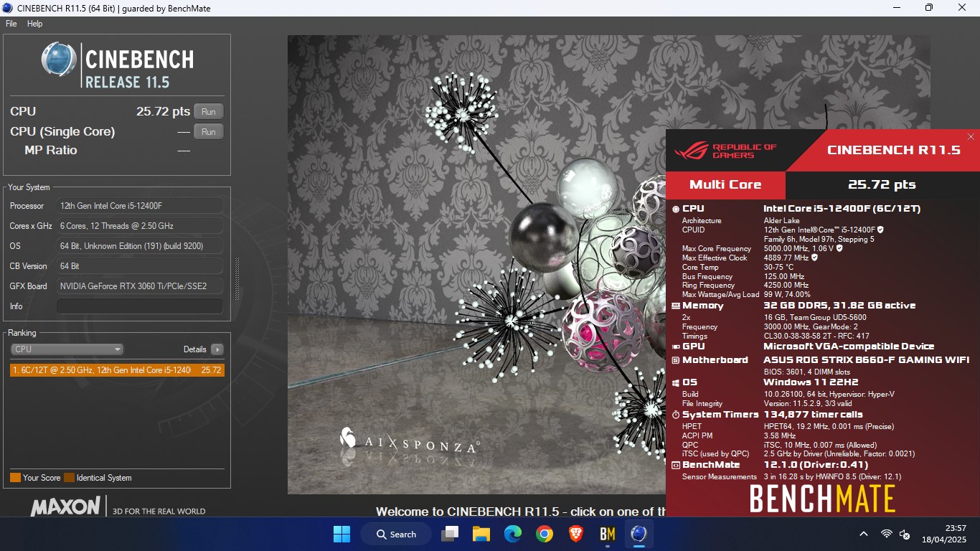This screenshot has width=980, height=551.
Task: Open Task View on the taskbar
Action: pyautogui.click(x=450, y=534)
